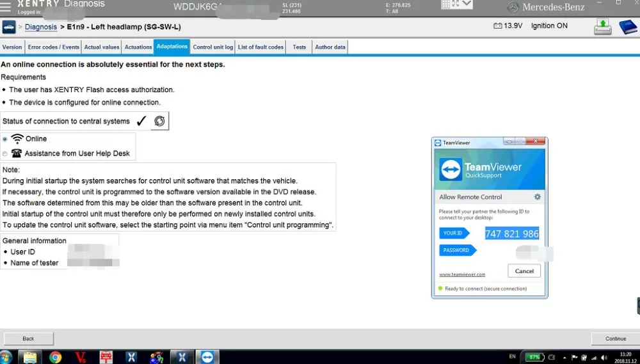Viewport: 640px width, 364px height.
Task: Open the Error codes / Events tab
Action: tap(54, 47)
